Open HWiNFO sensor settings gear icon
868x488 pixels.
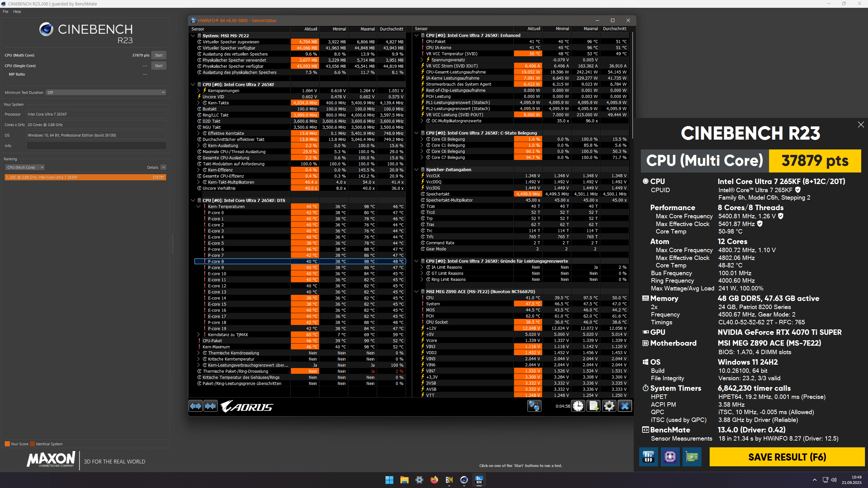tap(609, 406)
